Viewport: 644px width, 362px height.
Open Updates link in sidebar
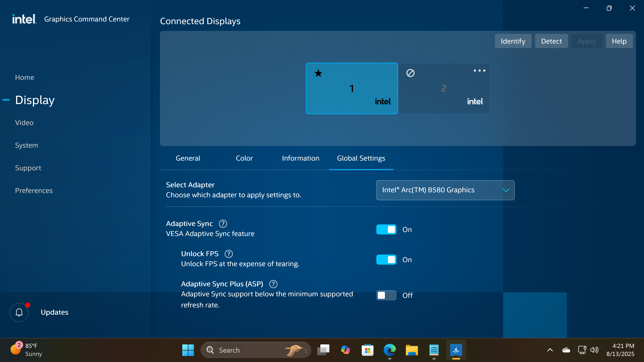[55, 312]
